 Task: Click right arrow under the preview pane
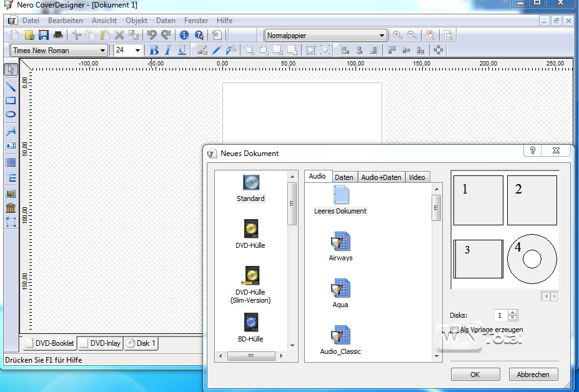[x=554, y=296]
